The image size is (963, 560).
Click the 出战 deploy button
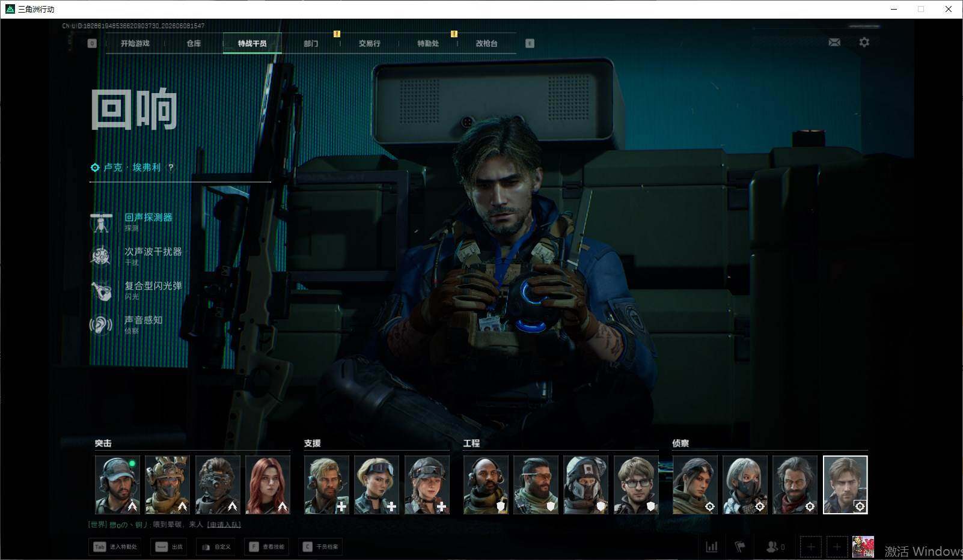pyautogui.click(x=169, y=547)
